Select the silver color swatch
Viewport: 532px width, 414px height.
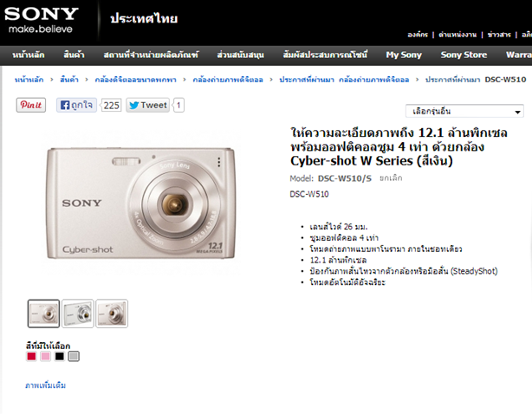pos(74,356)
